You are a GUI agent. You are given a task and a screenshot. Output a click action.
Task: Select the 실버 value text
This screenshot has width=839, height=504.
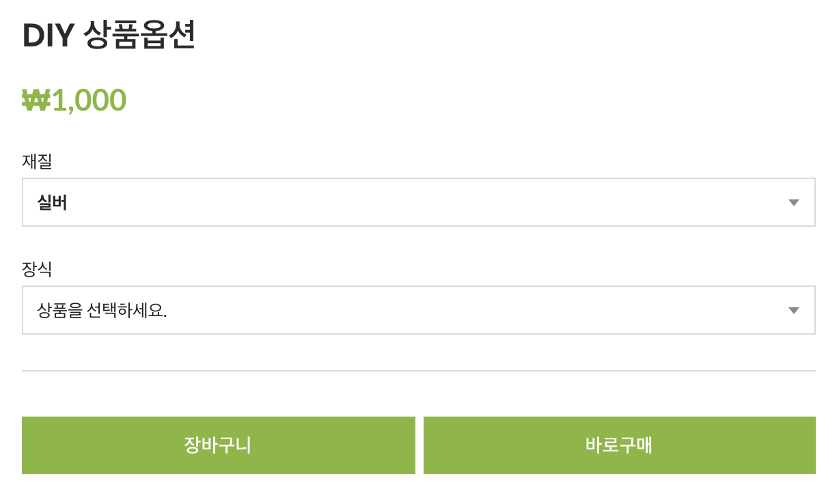(52, 203)
